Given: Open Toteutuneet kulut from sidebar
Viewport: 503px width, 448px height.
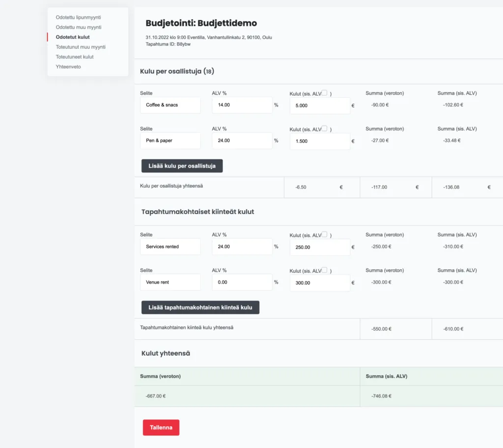Looking at the screenshot, I should [75, 56].
